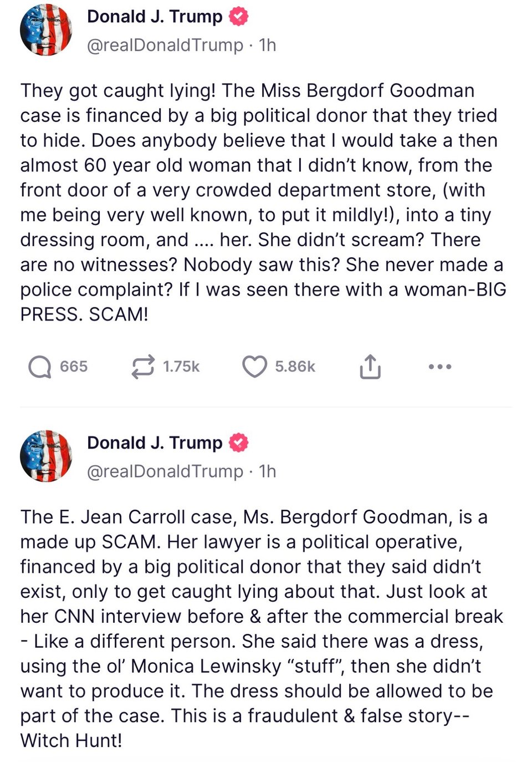Open the three-dot more options menu
Image resolution: width=532 pixels, height=762 pixels.
pos(440,367)
